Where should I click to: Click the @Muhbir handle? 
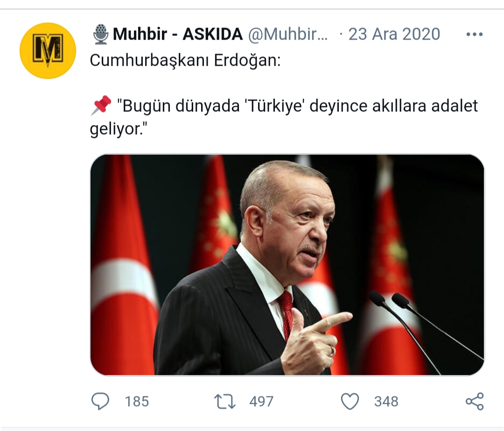click(288, 34)
